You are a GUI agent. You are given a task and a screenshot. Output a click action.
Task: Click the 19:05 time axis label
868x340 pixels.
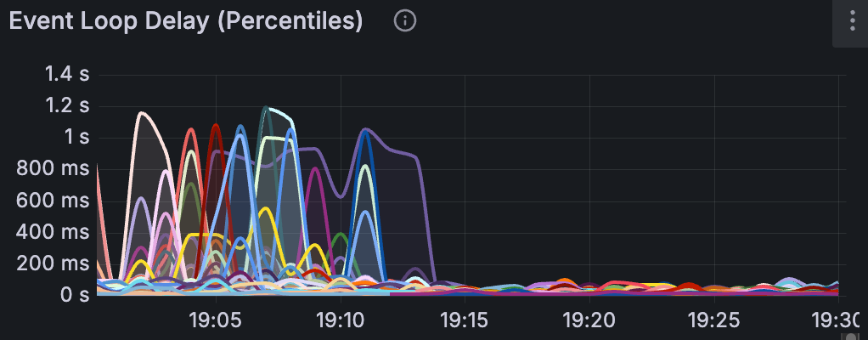[216, 320]
